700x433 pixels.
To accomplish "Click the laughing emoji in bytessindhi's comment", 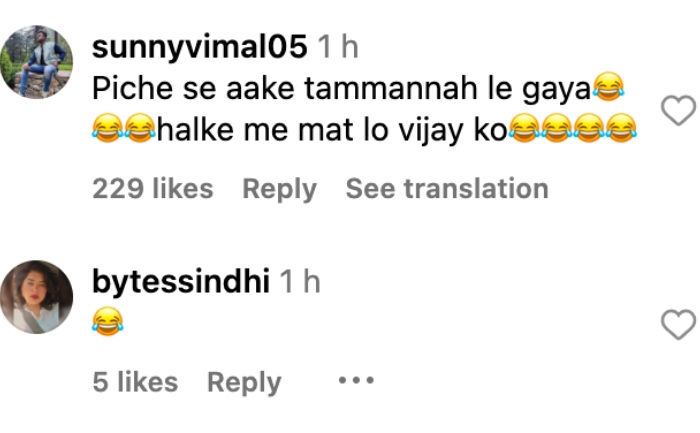I will tap(108, 321).
